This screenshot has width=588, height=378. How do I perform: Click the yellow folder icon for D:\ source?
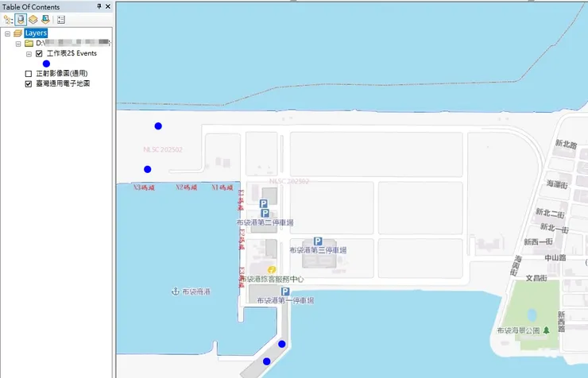click(x=29, y=44)
